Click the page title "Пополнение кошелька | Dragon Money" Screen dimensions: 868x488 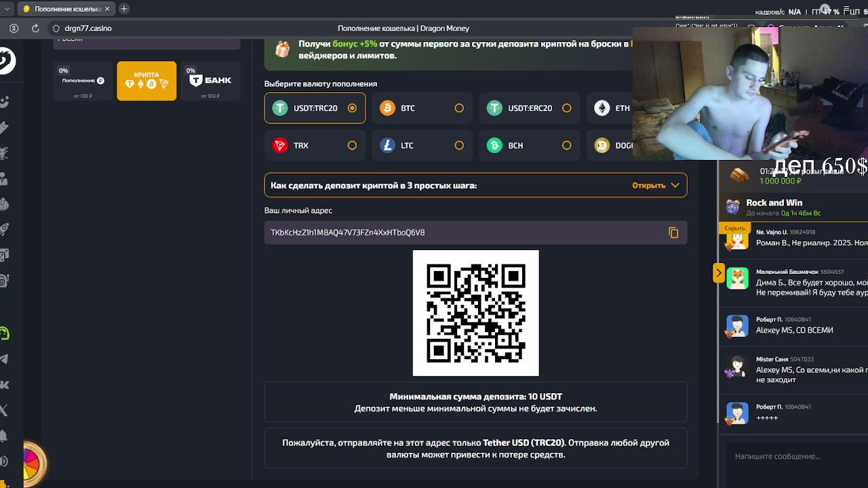point(403,28)
